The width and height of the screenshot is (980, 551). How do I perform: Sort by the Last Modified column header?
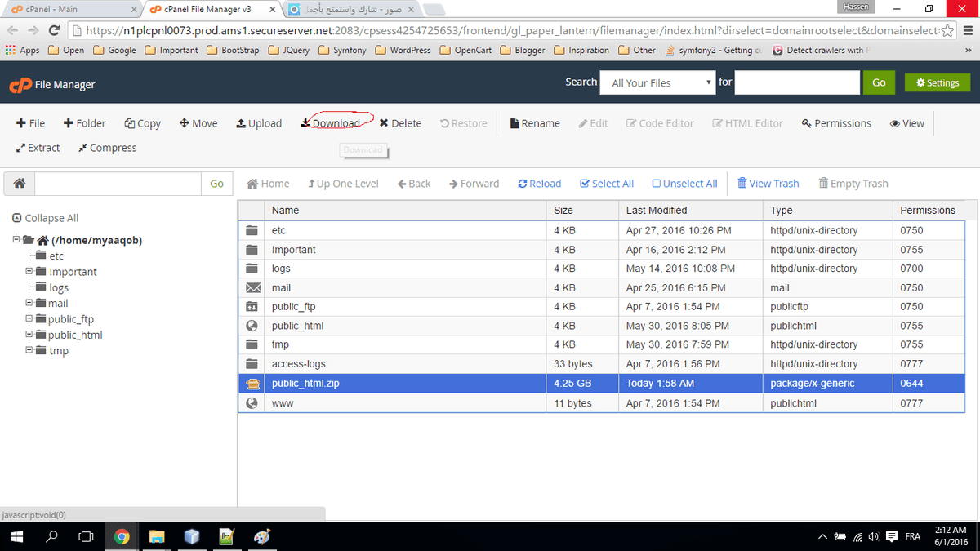coord(691,210)
